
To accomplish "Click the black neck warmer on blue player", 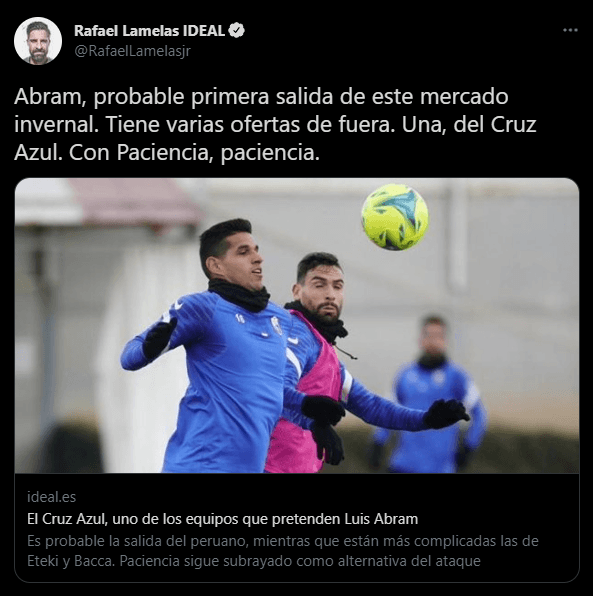I will click(239, 295).
